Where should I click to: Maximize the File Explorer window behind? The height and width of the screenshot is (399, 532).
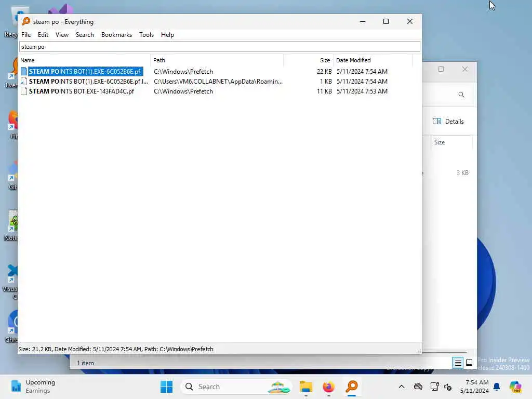[x=441, y=69]
